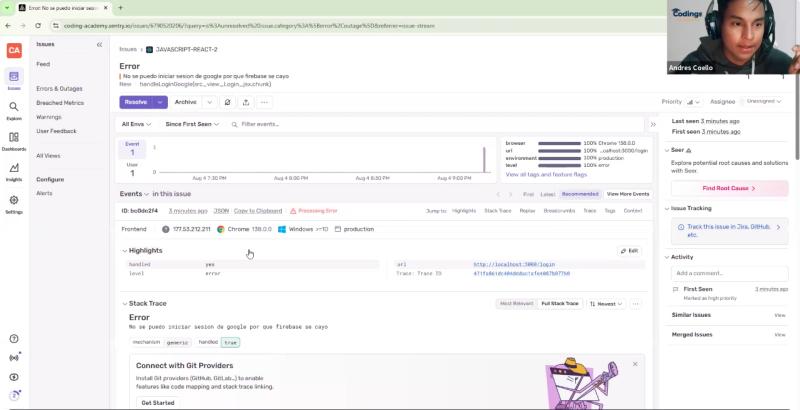This screenshot has height=410, width=800.
Task: Click the Archive button
Action: click(186, 102)
